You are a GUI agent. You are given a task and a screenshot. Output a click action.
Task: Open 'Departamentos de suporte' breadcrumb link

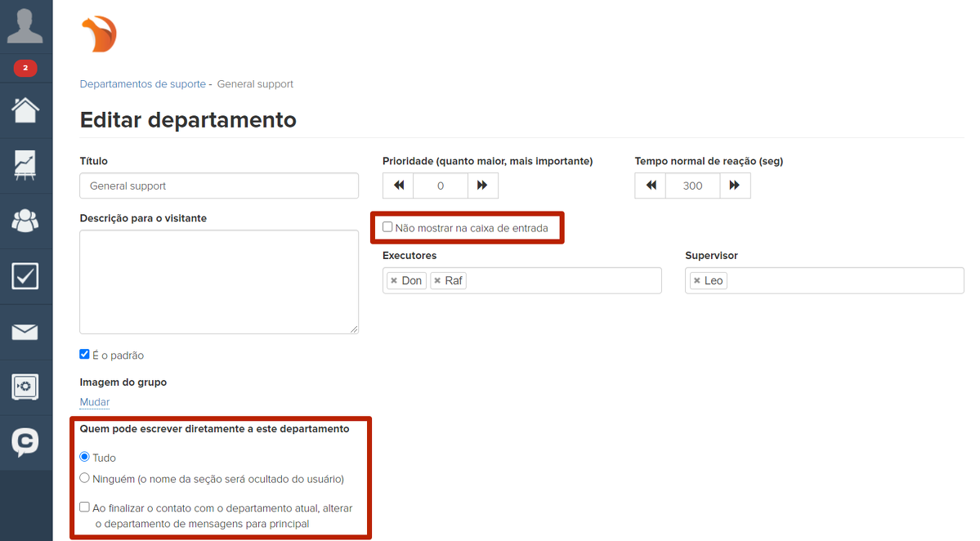click(x=142, y=84)
